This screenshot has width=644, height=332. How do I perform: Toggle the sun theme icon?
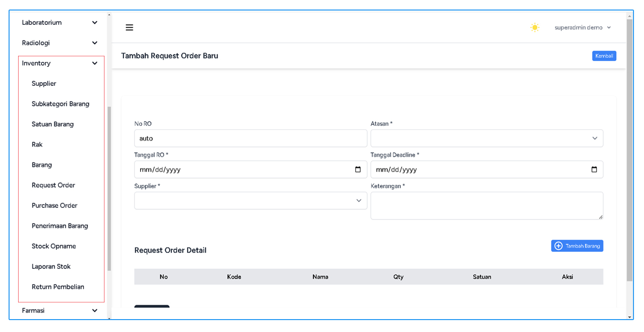click(535, 28)
